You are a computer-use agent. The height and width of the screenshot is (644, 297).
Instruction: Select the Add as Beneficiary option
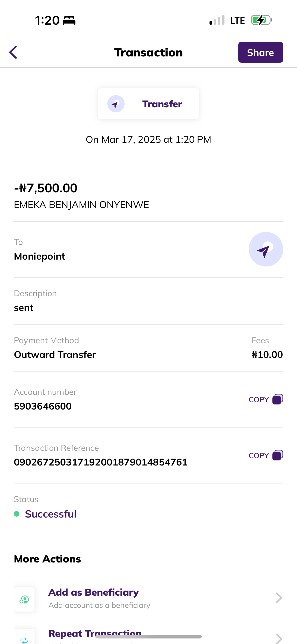point(93,592)
